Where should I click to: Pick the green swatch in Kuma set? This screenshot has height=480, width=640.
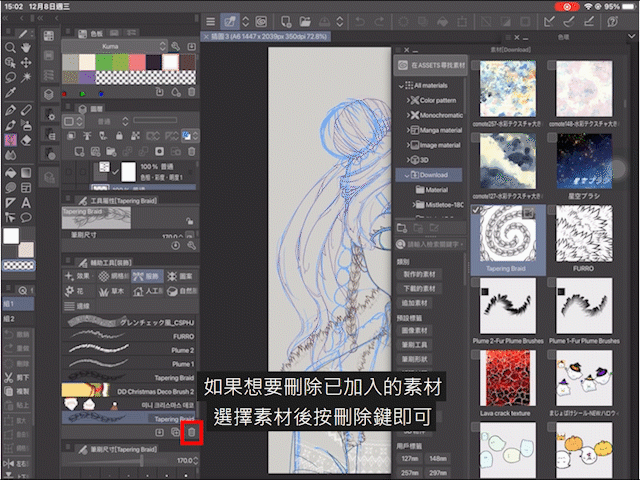(104, 62)
